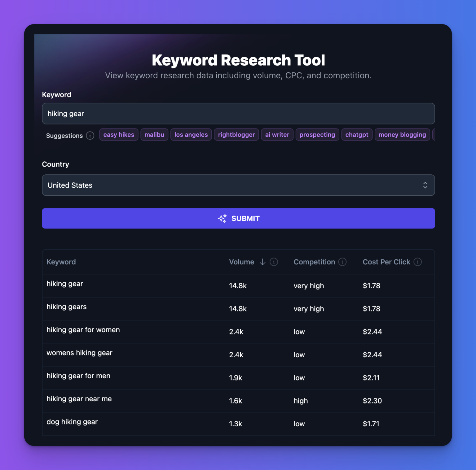This screenshot has height=470, width=476.
Task: Click the 'los angeles' suggestion
Action: coord(191,134)
